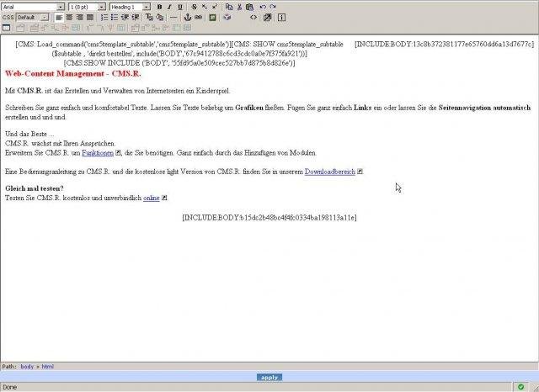
Task: Click the green status icon in status bar
Action: [520, 387]
